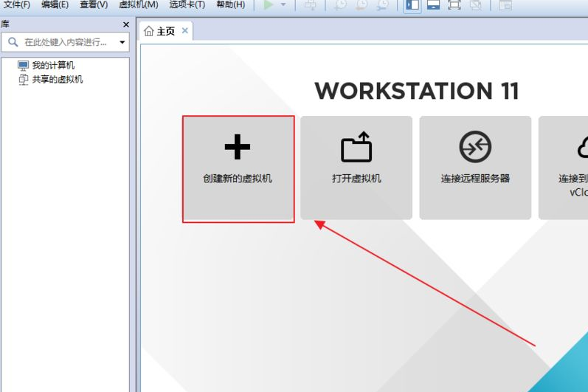The height and width of the screenshot is (392, 588).
Task: Toggle the thumbnail bar view icon
Action: 433,5
